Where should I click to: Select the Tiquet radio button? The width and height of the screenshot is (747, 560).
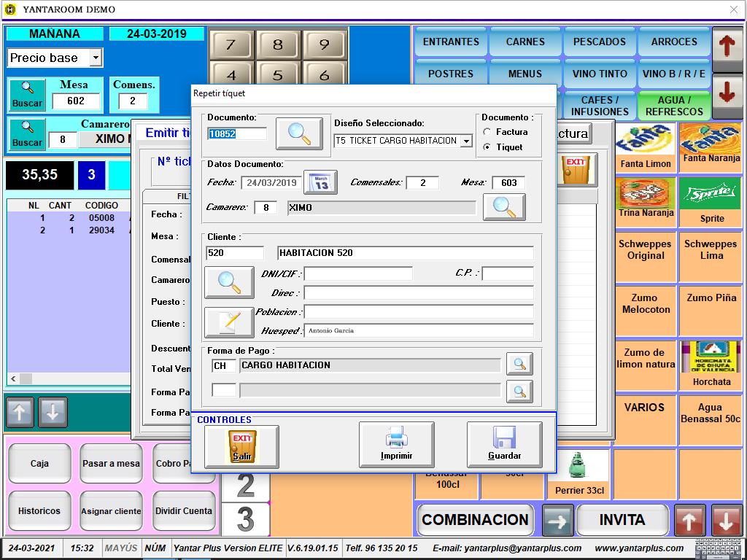487,147
